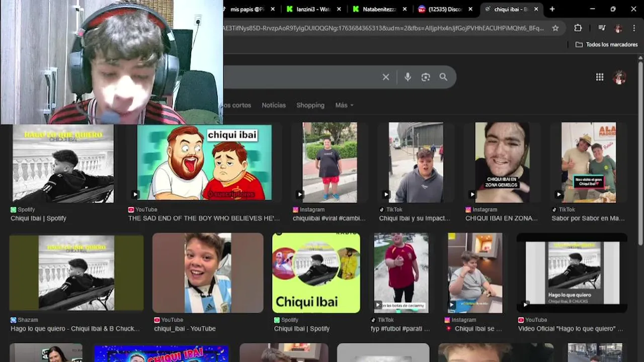Open the 'chiquiibai #viral #cambi' title link
This screenshot has width=644, height=362.
(x=329, y=218)
